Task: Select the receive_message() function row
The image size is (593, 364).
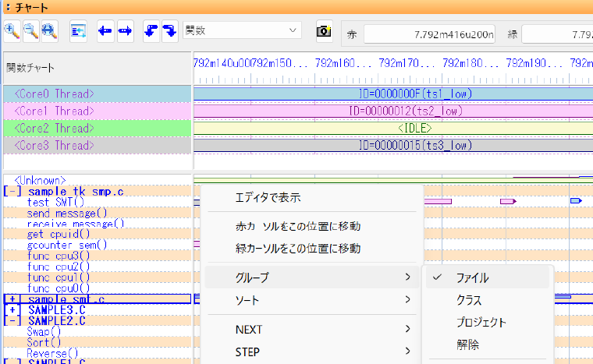Action: pos(98,224)
